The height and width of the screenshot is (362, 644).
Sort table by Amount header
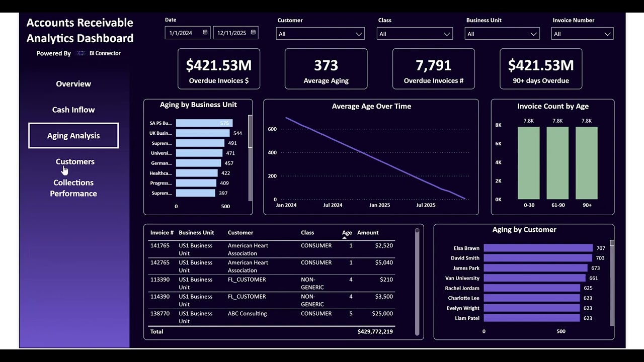(368, 233)
